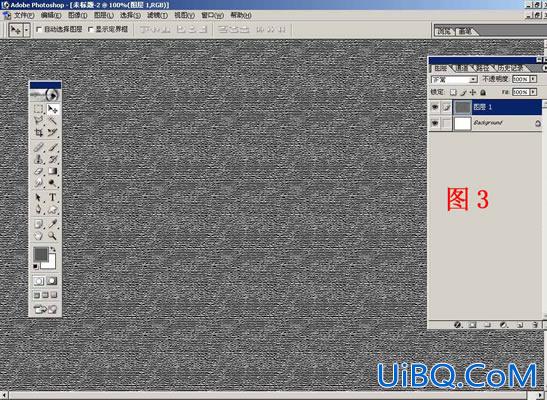Click the trash icon in Layers panel
The width and height of the screenshot is (547, 400).
[535, 325]
